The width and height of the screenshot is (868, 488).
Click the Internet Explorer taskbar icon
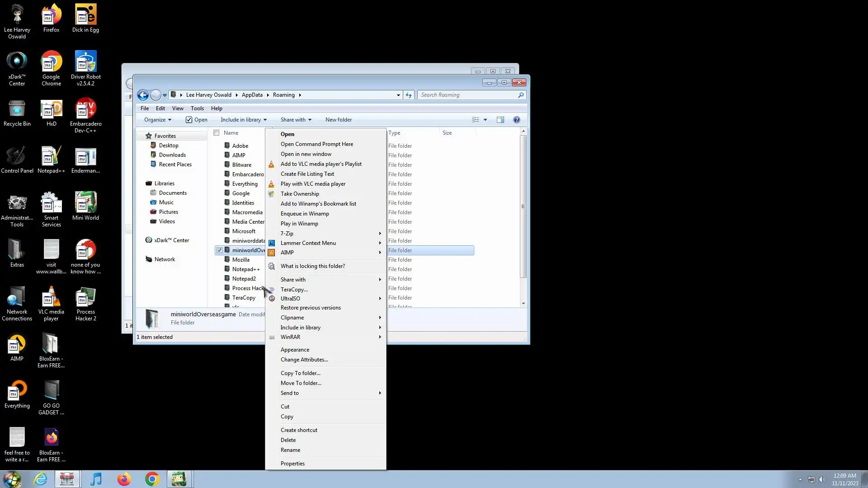click(x=41, y=479)
